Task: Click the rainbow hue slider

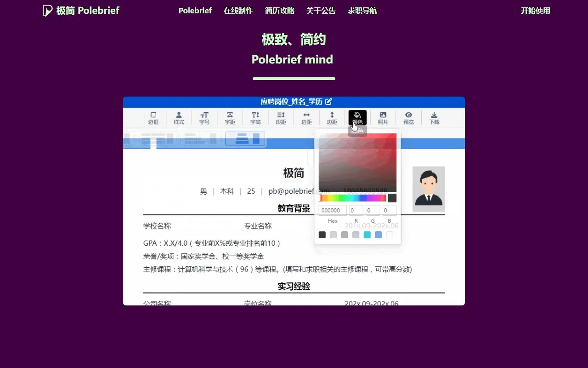Action: pos(354,197)
